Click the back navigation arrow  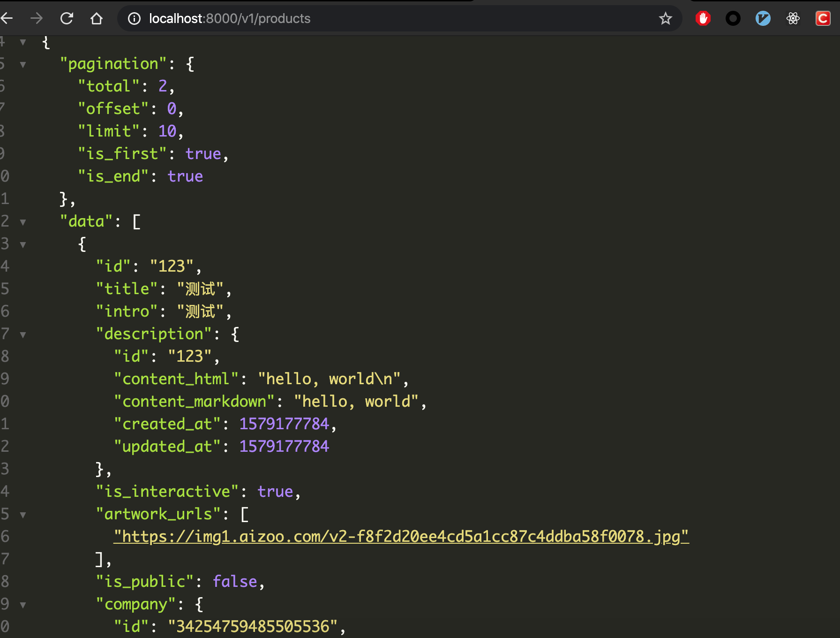coord(7,18)
